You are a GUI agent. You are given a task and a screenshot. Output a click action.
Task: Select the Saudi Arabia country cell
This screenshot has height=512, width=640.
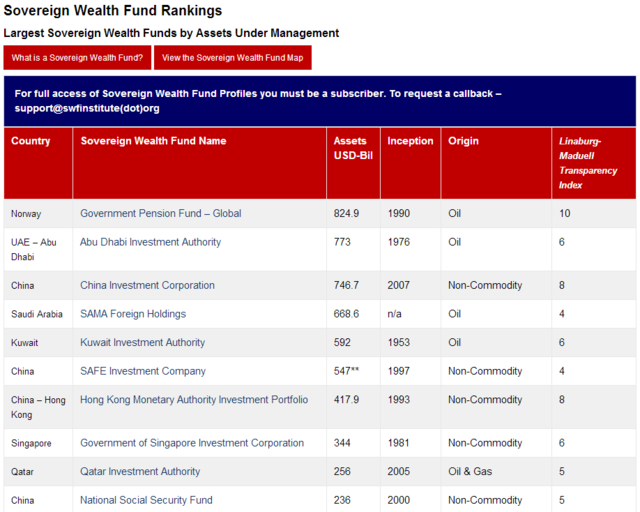(x=37, y=314)
